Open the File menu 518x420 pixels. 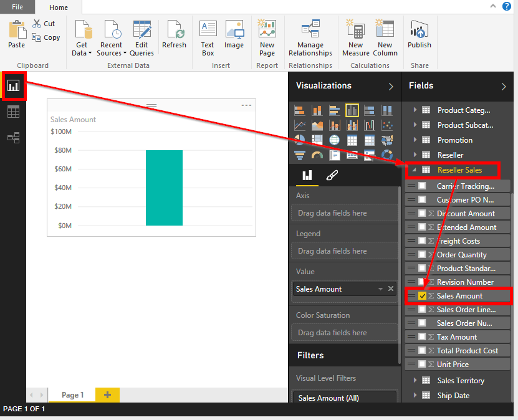[17, 7]
